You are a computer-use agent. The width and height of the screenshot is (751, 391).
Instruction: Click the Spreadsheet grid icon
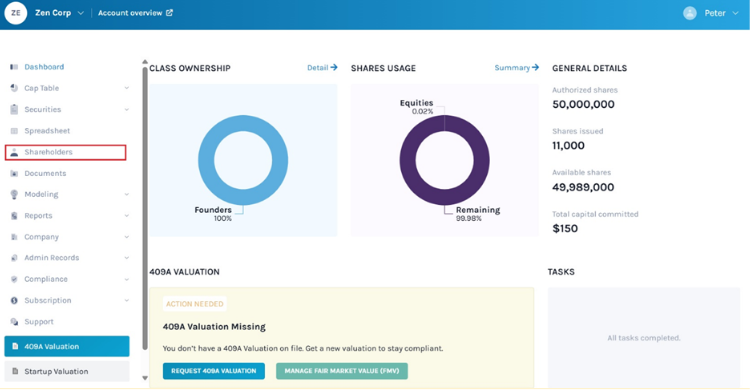14,131
